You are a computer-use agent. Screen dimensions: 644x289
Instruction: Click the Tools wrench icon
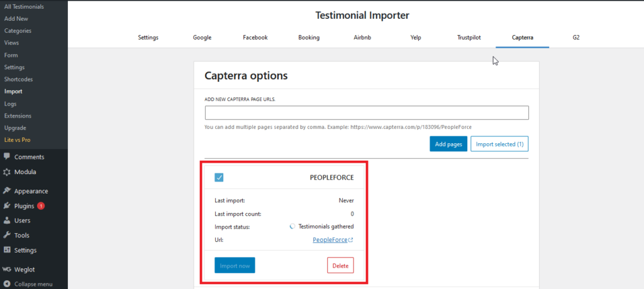[x=6, y=235]
